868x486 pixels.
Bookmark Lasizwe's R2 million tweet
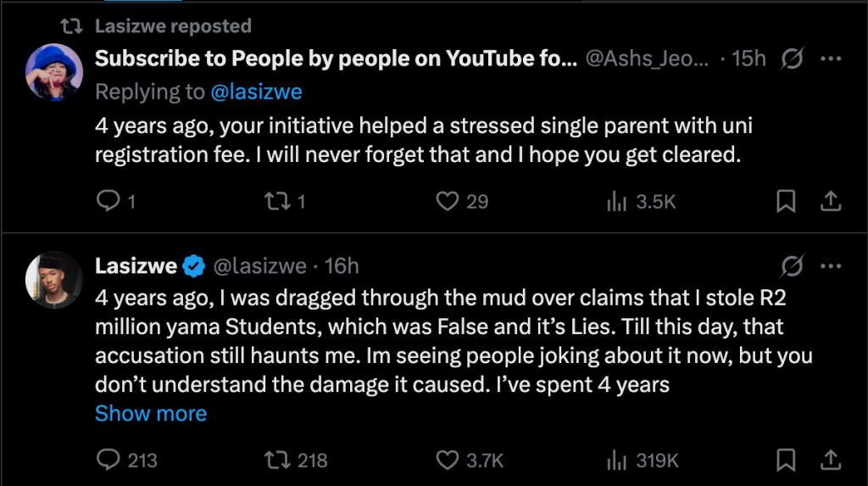[786, 460]
